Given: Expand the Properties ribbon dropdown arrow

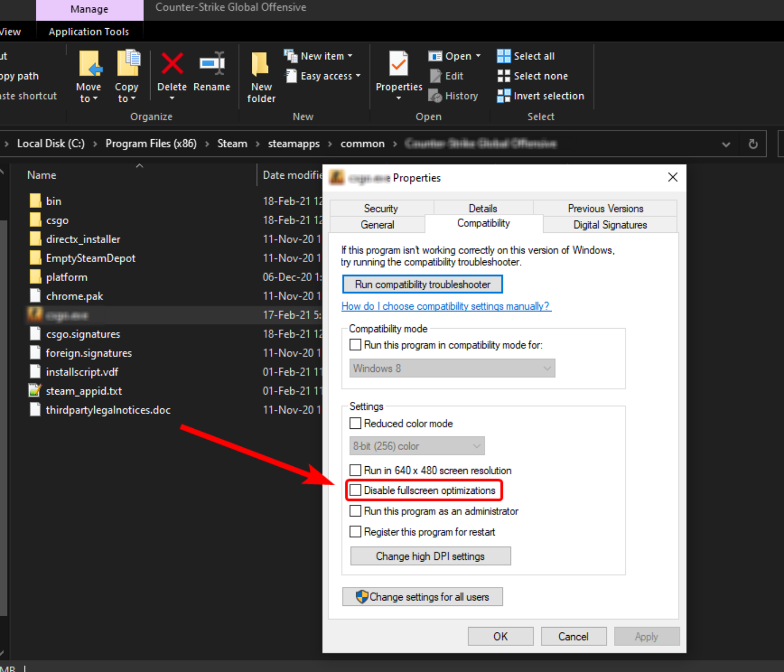Looking at the screenshot, I should pos(399,98).
